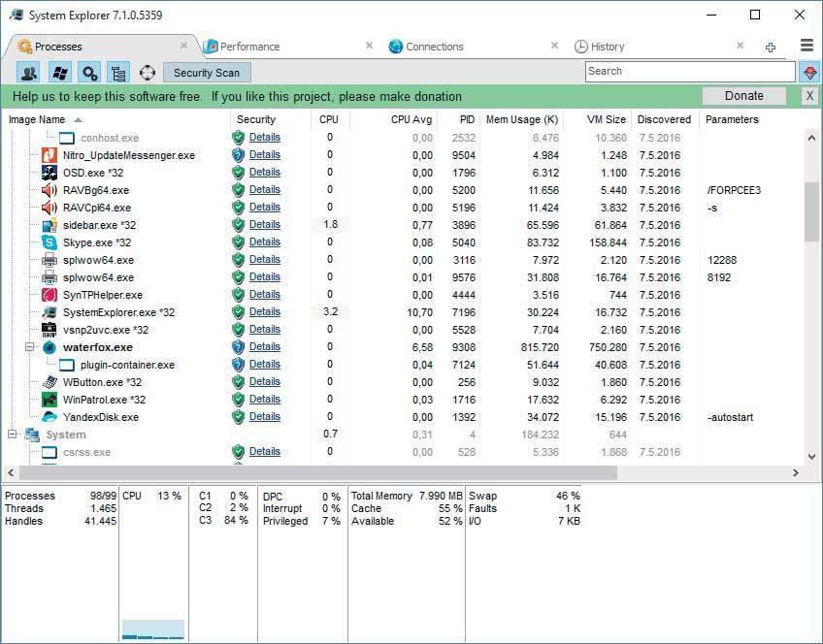Collapse the System process group
823x644 pixels.
(13, 435)
